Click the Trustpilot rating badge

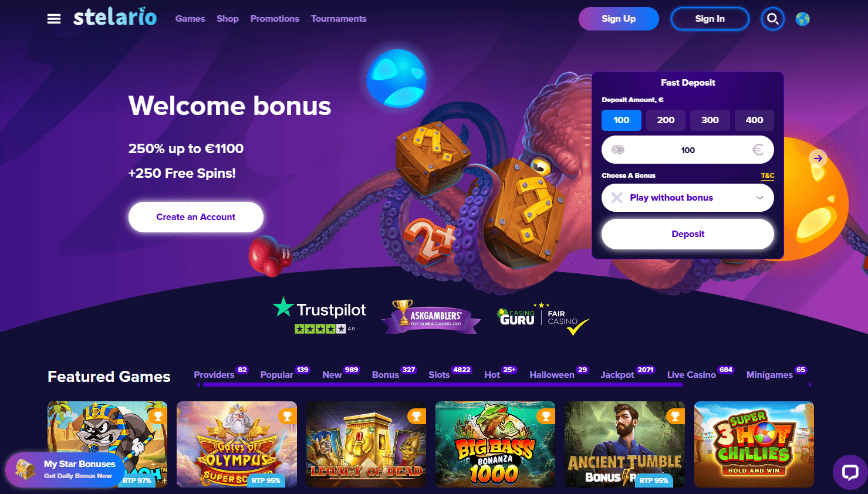(319, 315)
